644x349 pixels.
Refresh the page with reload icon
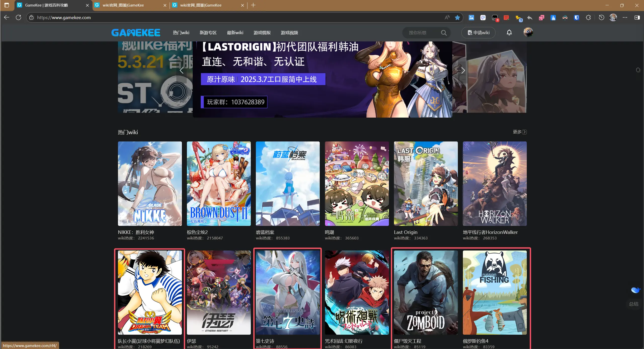[18, 18]
